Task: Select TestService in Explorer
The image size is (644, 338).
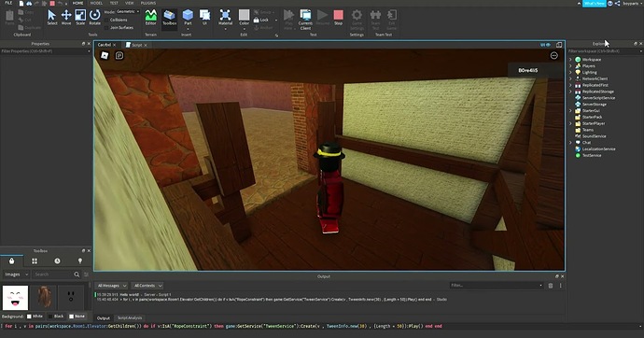Action: [x=592, y=155]
